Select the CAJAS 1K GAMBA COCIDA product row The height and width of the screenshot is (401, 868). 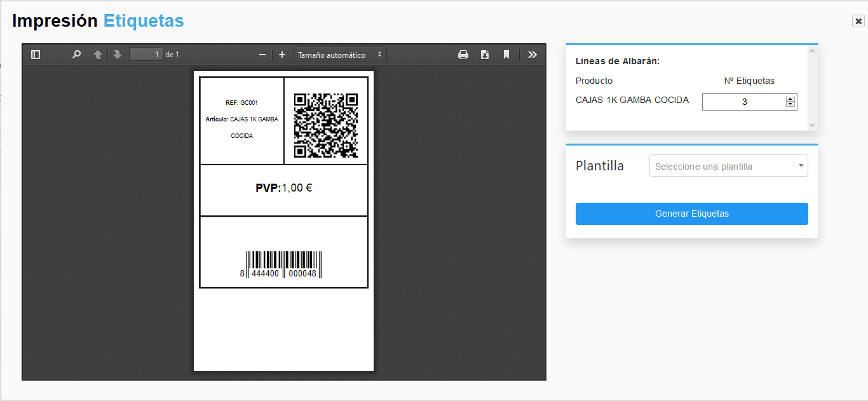632,100
